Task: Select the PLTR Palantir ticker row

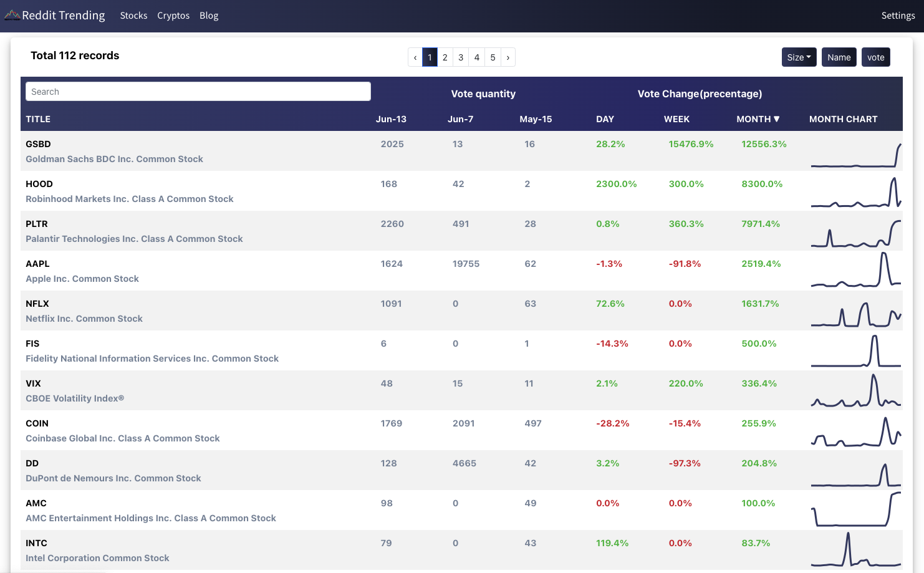Action: tap(37, 224)
